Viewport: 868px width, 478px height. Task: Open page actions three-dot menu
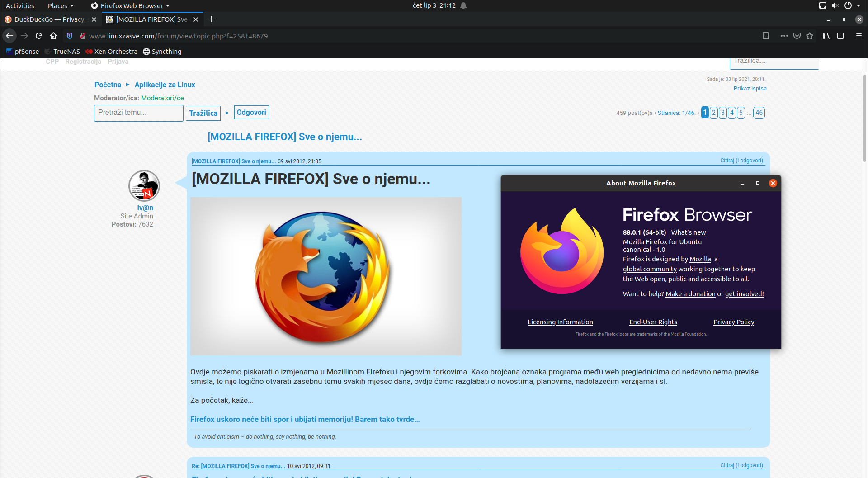coord(784,36)
